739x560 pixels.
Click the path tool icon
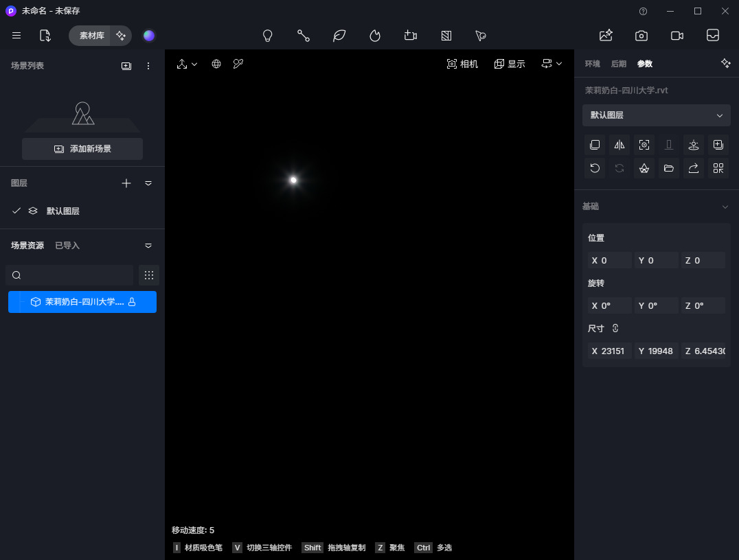click(x=304, y=36)
